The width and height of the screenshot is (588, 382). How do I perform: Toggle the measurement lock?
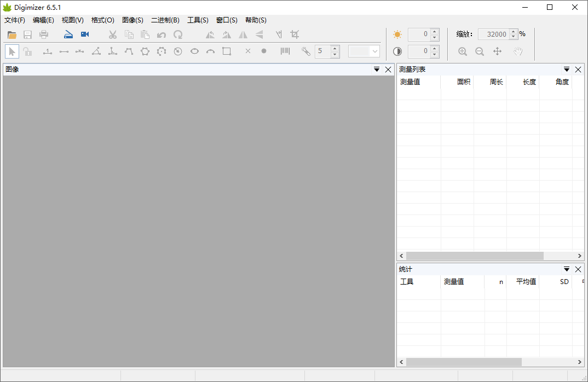(27, 51)
